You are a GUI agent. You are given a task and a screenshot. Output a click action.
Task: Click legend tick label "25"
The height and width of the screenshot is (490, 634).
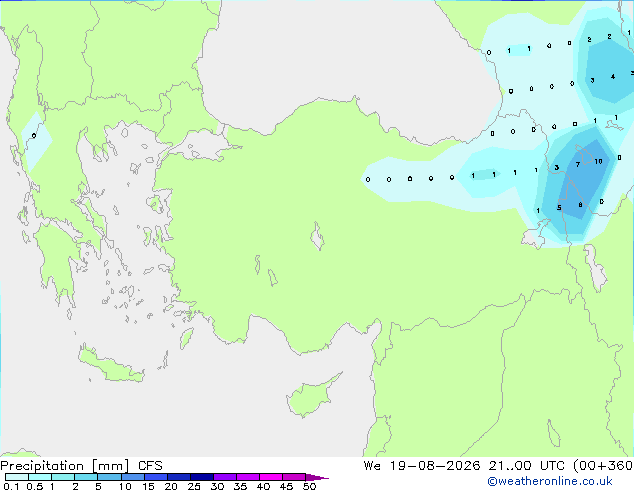[194, 486]
